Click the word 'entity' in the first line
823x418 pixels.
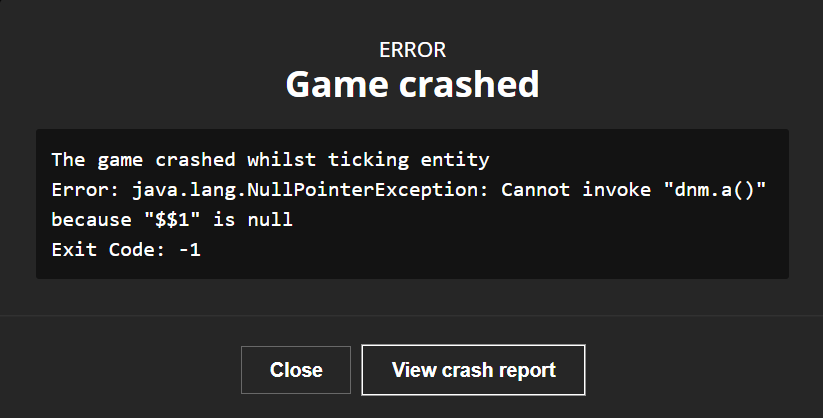click(x=455, y=160)
